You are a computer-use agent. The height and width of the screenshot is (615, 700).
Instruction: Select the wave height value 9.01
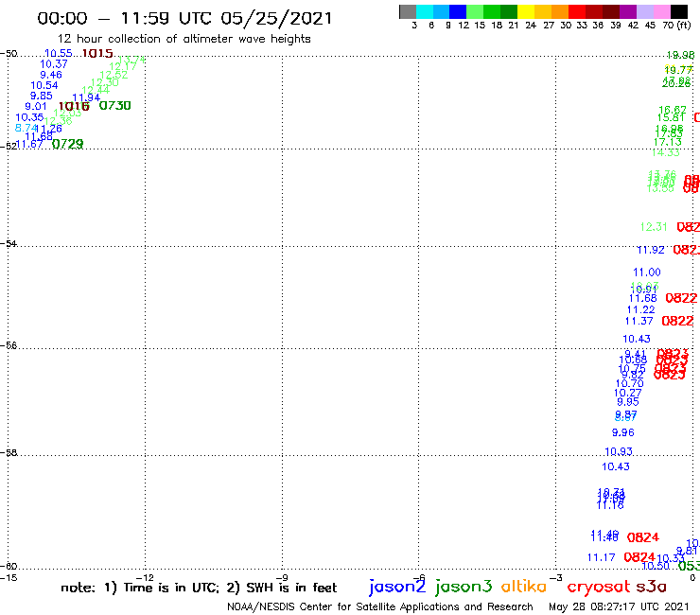click(36, 106)
